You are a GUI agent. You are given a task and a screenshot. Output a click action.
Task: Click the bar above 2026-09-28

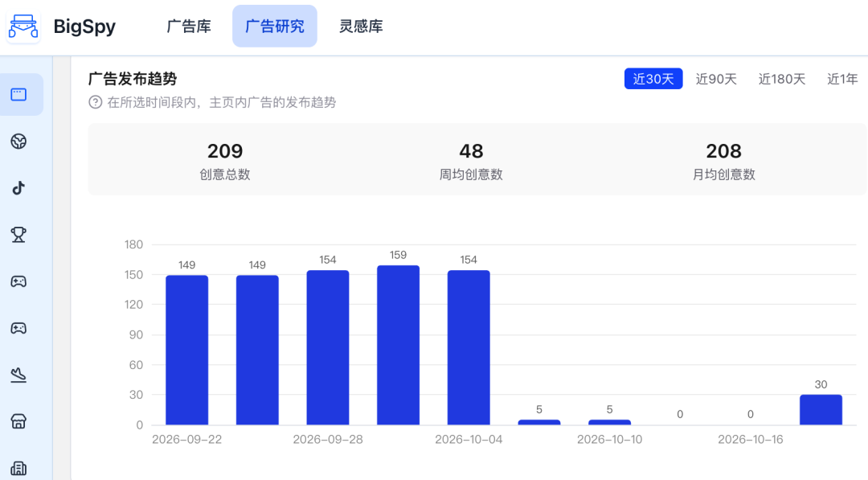point(328,347)
